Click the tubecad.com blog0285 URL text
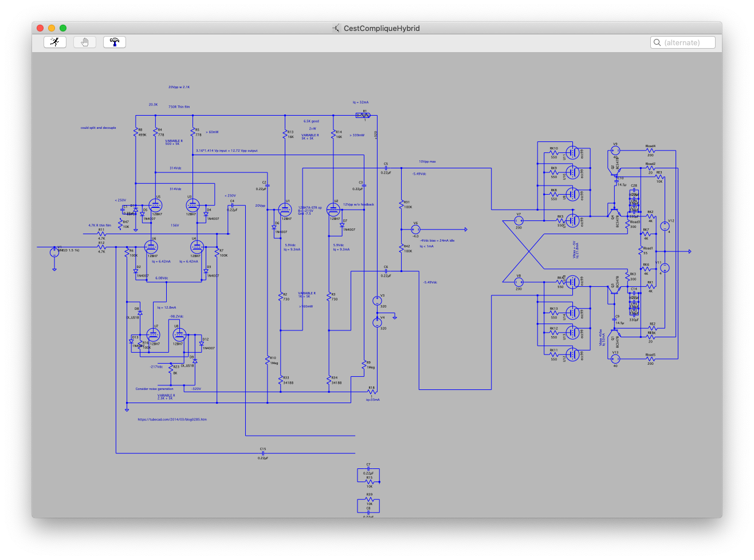This screenshot has width=754, height=560. coord(172,420)
